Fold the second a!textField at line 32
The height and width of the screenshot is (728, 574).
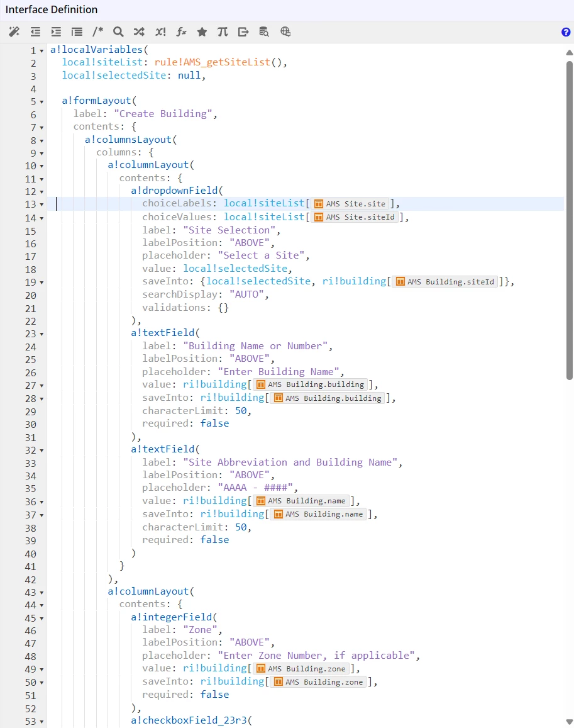pyautogui.click(x=41, y=451)
